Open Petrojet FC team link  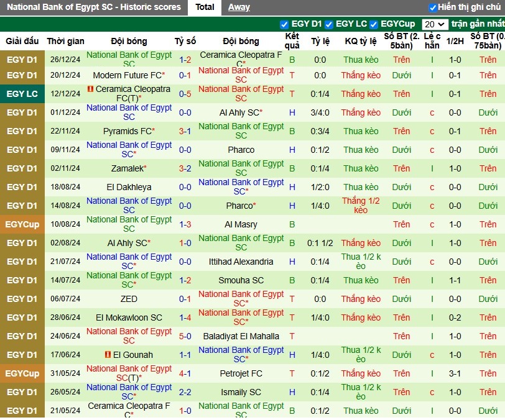point(241,373)
